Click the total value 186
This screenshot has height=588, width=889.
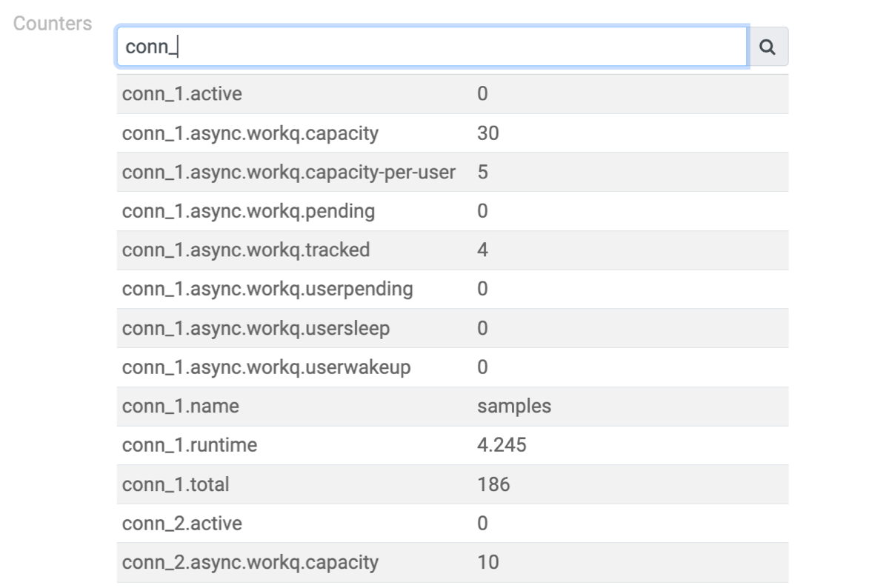point(493,484)
